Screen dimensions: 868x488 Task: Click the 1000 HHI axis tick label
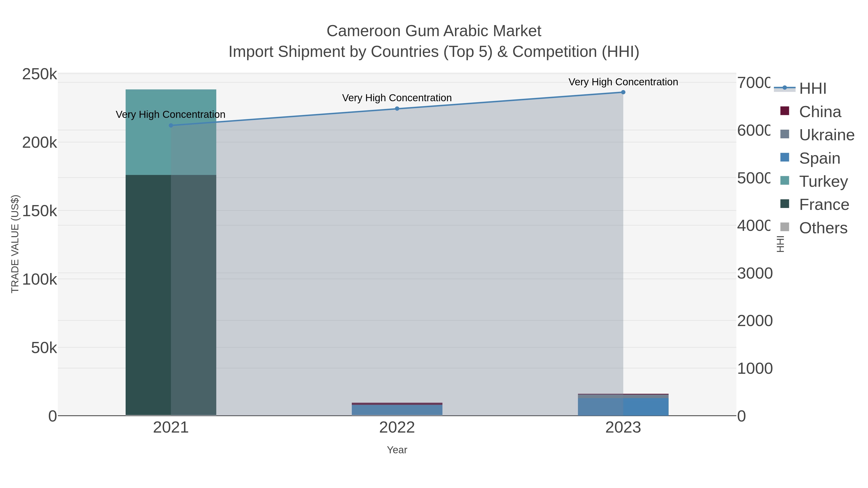click(755, 368)
